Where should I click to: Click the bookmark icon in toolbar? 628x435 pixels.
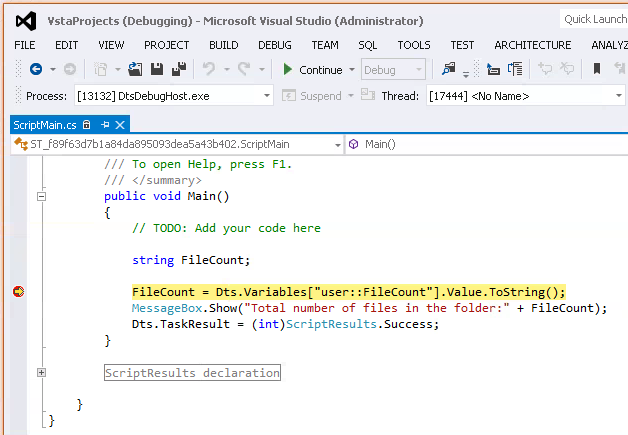pyautogui.click(x=597, y=70)
